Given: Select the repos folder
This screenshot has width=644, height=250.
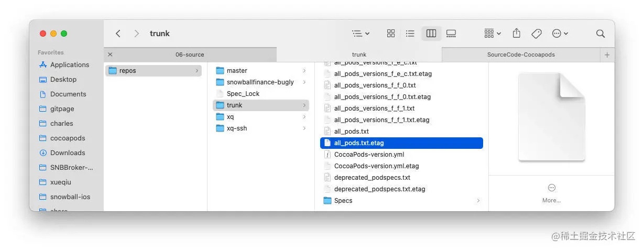Looking at the screenshot, I should click(x=154, y=71).
